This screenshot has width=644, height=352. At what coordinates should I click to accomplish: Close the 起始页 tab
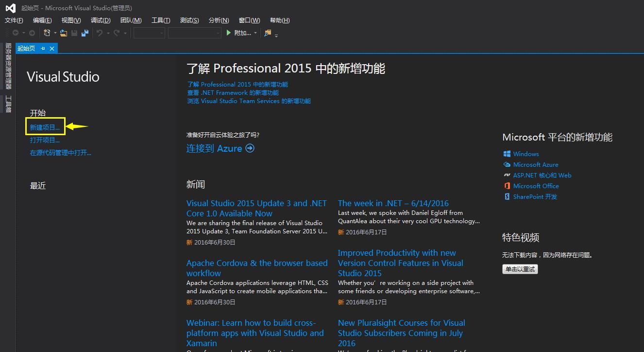pos(52,48)
